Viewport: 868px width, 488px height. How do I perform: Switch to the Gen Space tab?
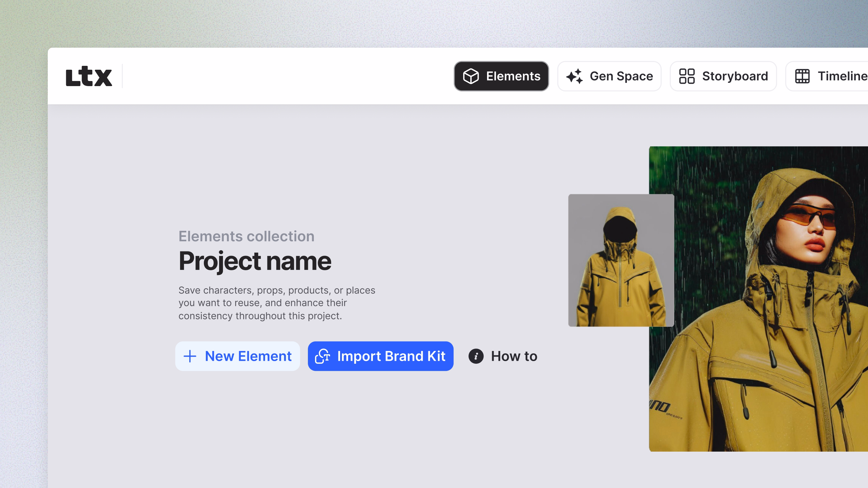coord(609,76)
